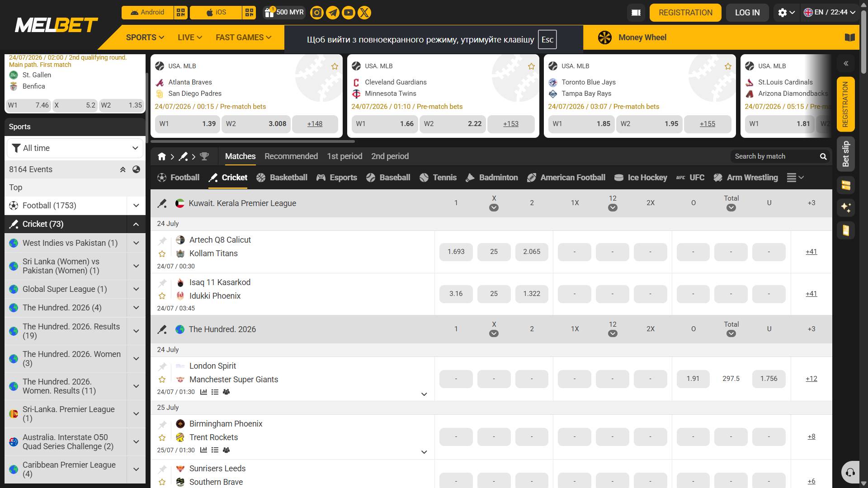Click the LOG IN button
This screenshot has width=868, height=488.
747,13
